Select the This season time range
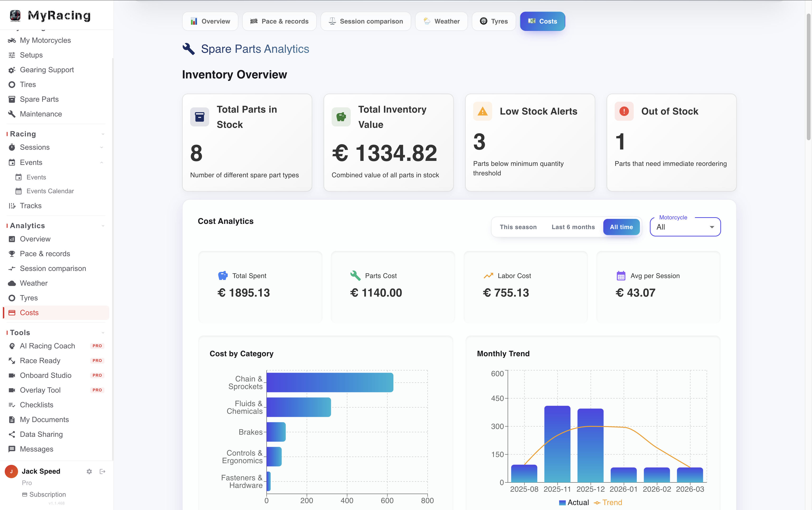812x510 pixels. point(518,227)
